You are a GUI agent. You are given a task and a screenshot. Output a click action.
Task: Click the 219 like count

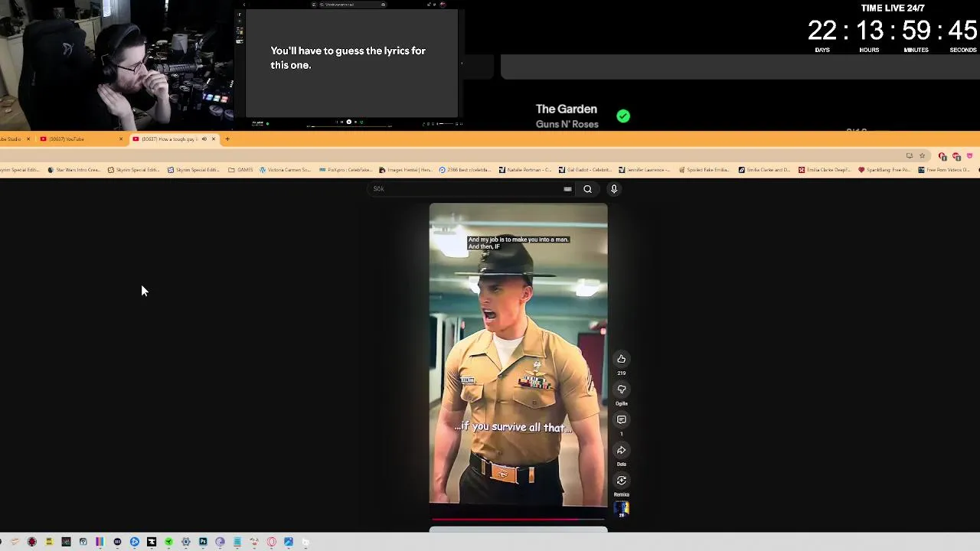pos(622,373)
